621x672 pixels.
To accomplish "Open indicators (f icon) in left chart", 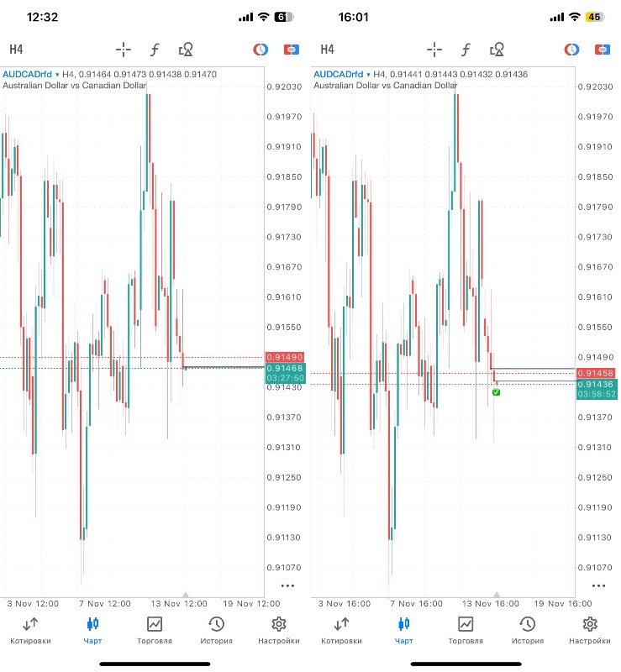I will (155, 50).
